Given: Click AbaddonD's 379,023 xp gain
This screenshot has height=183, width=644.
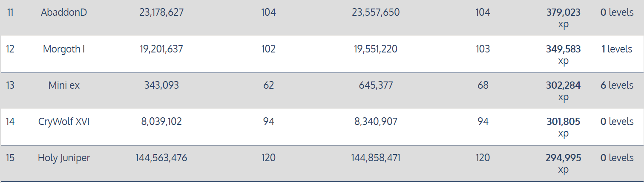Looking at the screenshot, I should coord(563,18).
